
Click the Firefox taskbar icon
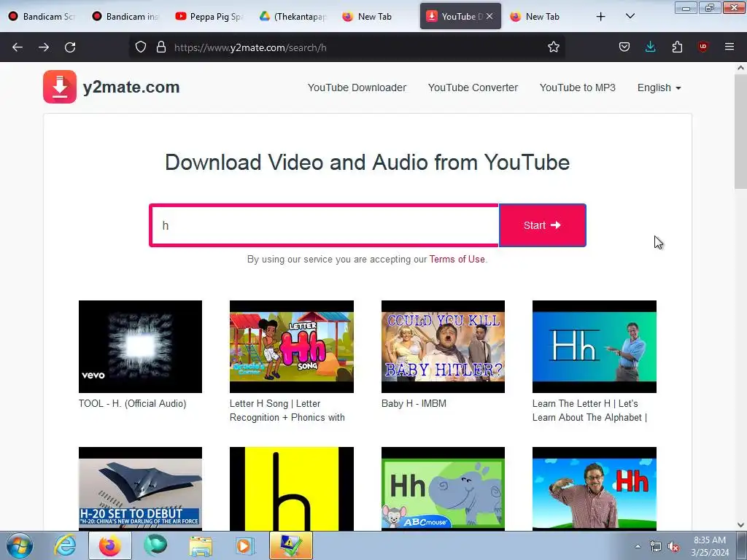point(110,545)
